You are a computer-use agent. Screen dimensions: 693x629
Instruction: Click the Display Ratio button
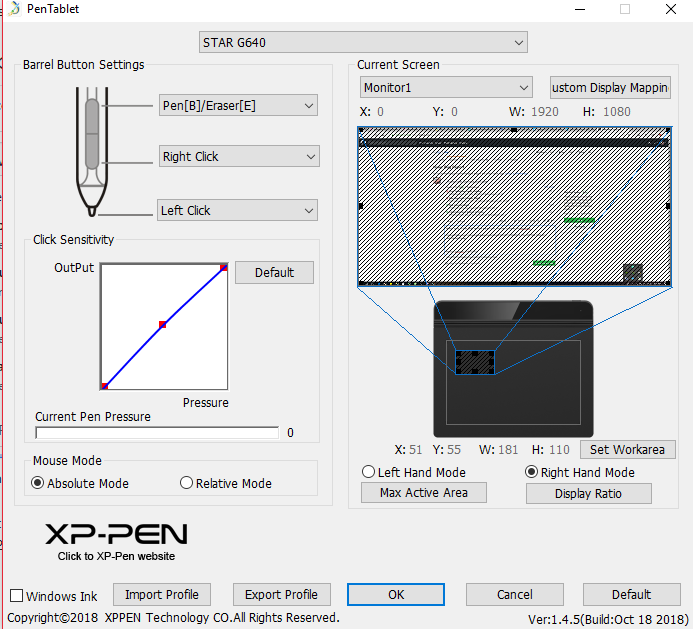(x=589, y=493)
